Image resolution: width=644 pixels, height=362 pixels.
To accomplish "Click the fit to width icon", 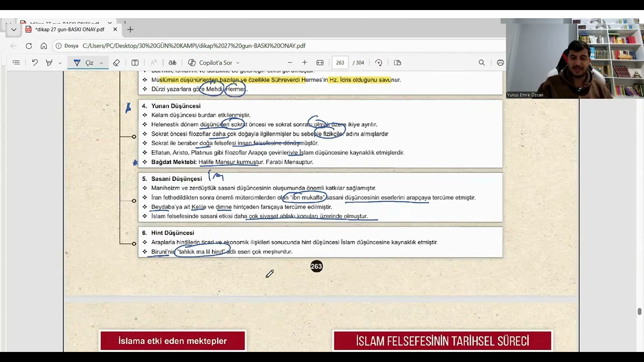I will pyautogui.click(x=320, y=63).
